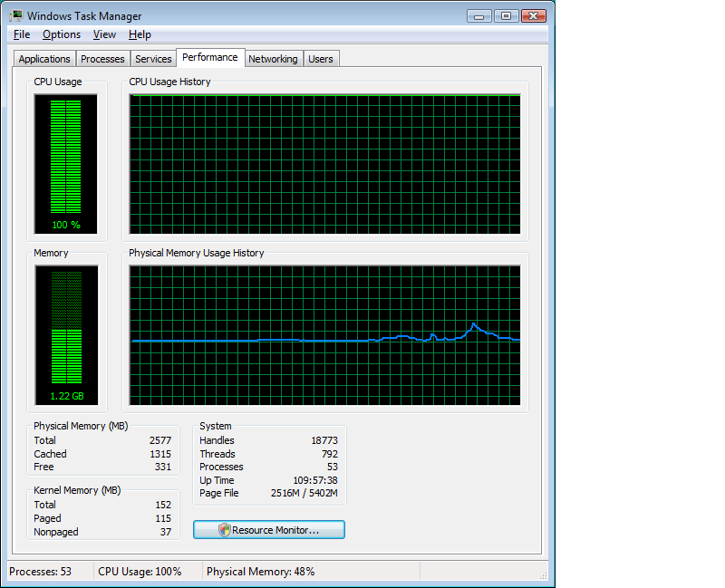Launch Resource Monitor
The height and width of the screenshot is (588, 725).
269,530
